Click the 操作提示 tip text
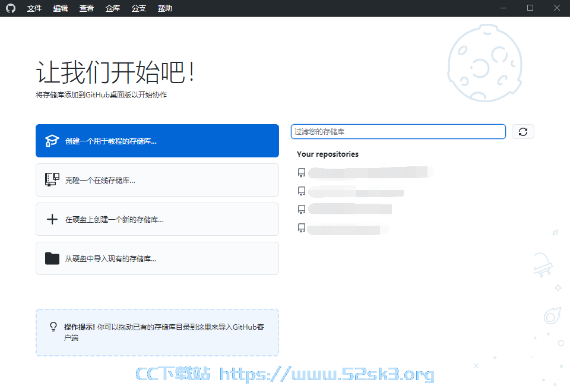The height and width of the screenshot is (392, 570). (164, 333)
